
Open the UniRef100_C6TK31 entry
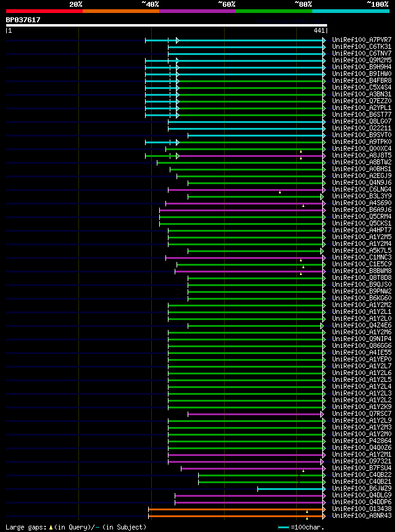tap(362, 47)
